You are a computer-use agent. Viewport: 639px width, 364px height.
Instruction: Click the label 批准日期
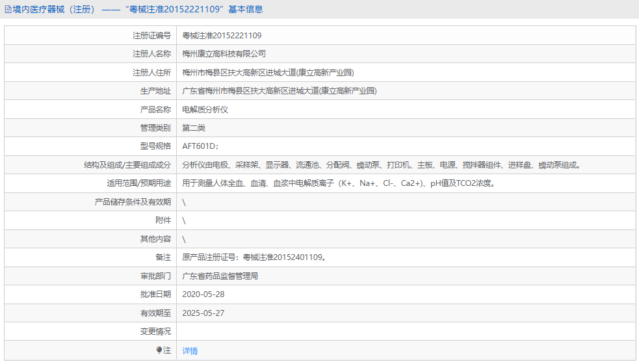[155, 294]
